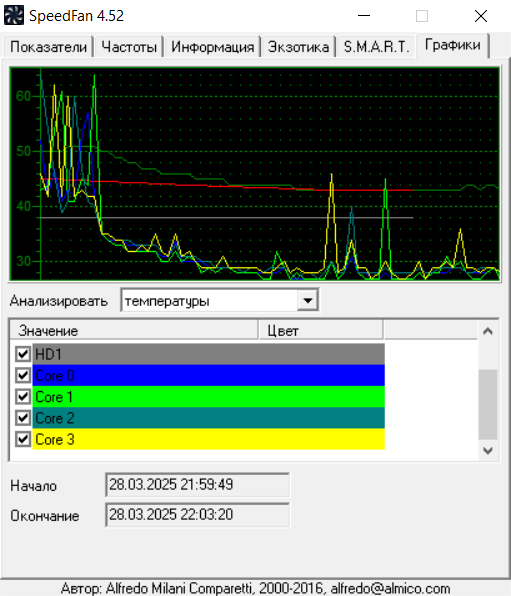
Task: Disable the Core 3 checkbox
Action: pyautogui.click(x=23, y=439)
